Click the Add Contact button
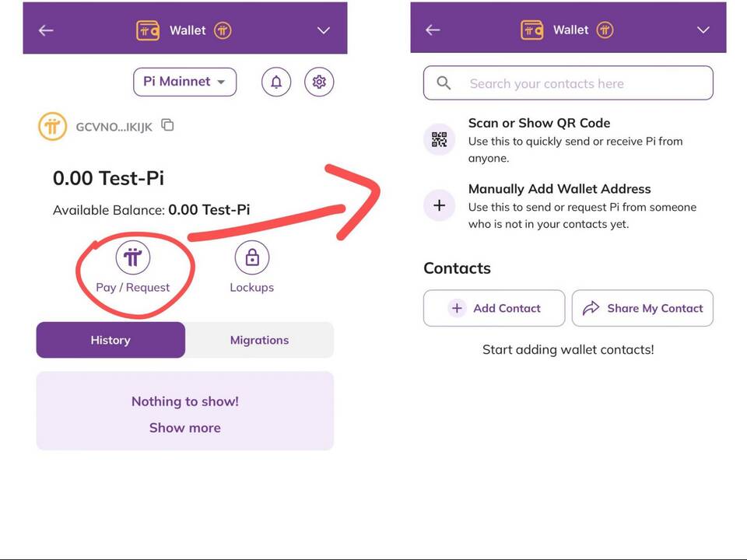Screen dimensions: 747x560 coord(494,308)
